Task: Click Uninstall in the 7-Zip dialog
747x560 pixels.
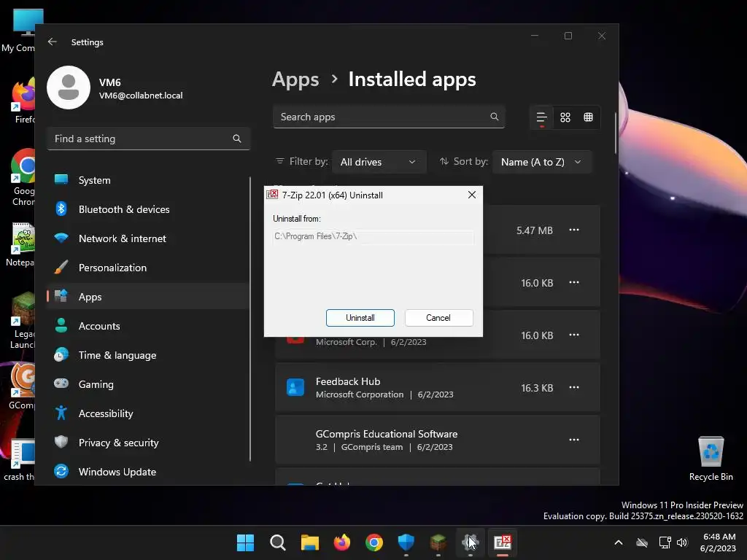Action: [x=360, y=318]
